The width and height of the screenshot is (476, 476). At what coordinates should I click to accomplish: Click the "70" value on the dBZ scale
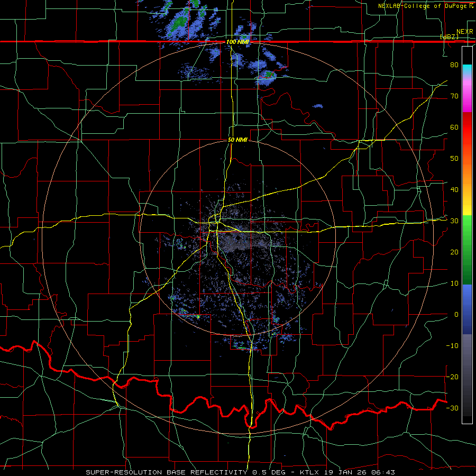(454, 96)
